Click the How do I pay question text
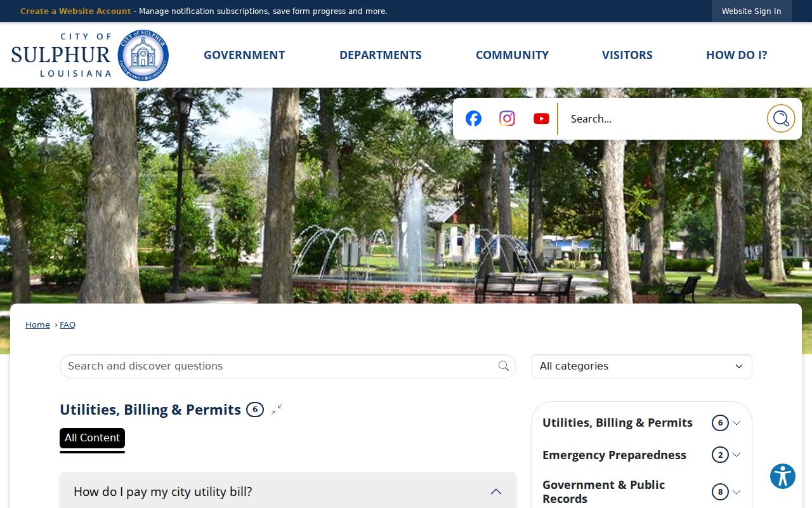The width and height of the screenshot is (812, 508). (x=163, y=491)
